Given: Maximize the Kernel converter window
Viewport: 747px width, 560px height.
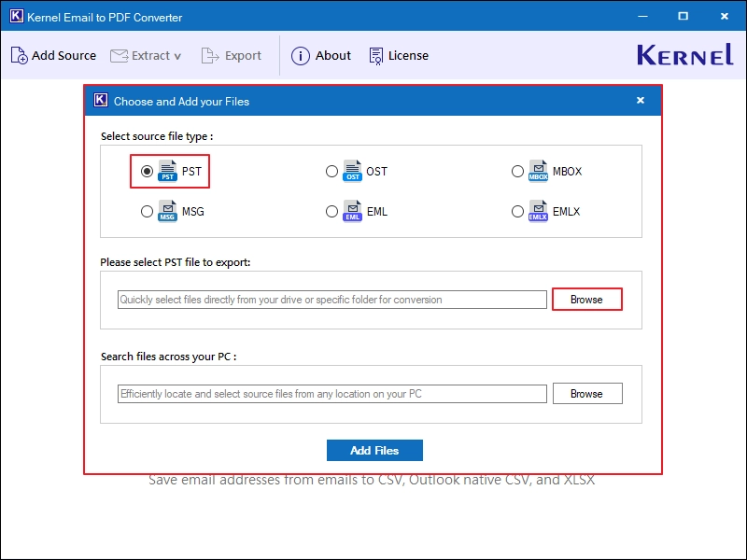Looking at the screenshot, I should 684,16.
